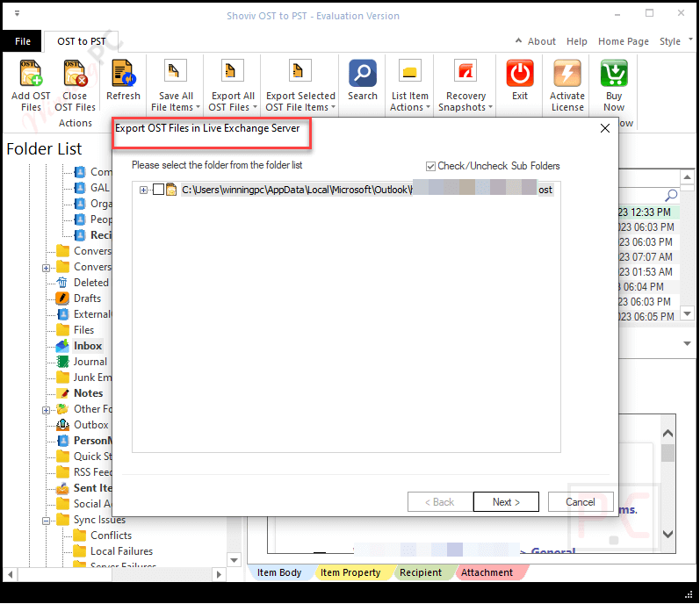The image size is (700, 604).
Task: Select the Files folder
Action: click(84, 330)
